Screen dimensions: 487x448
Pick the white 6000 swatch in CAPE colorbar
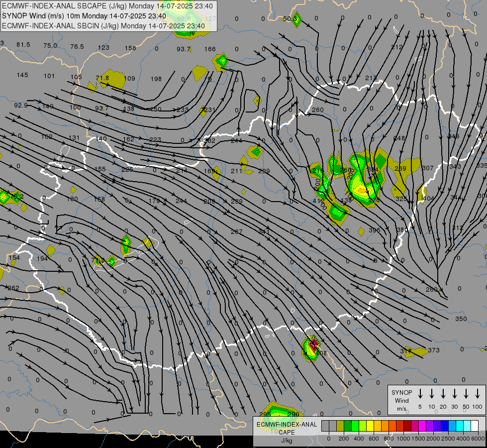click(x=475, y=426)
